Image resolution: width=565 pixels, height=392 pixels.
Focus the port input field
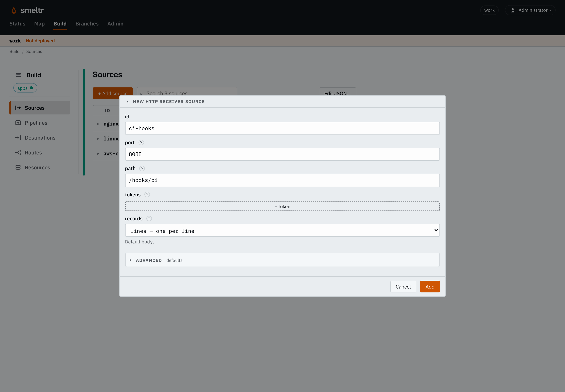click(x=282, y=154)
